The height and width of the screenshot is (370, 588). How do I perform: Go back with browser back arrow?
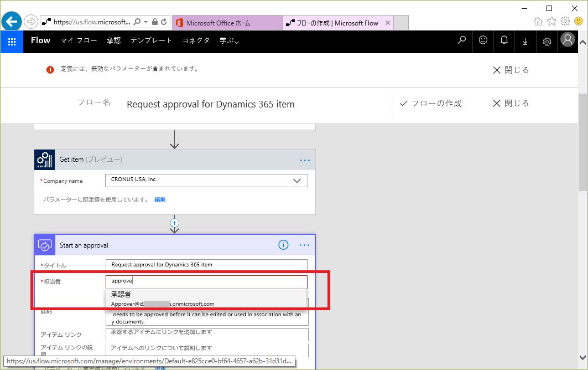pos(12,22)
